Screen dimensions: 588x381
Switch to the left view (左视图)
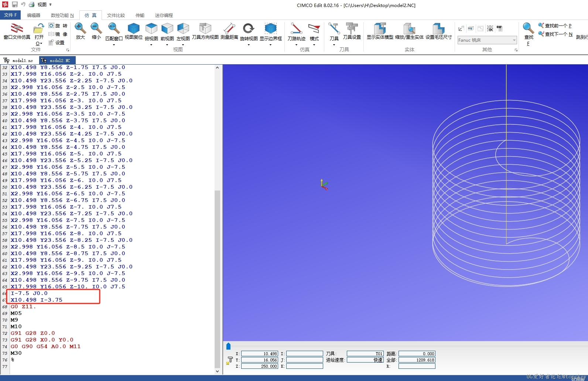[183, 31]
